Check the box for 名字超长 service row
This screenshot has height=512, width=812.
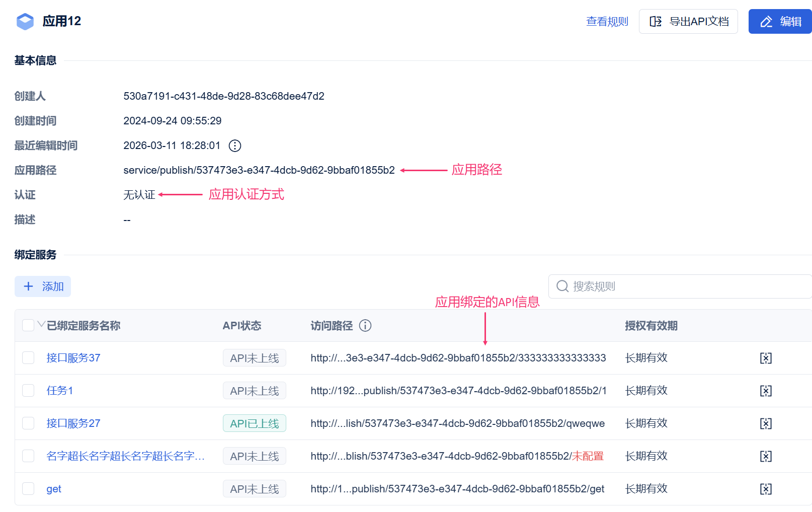pos(28,456)
